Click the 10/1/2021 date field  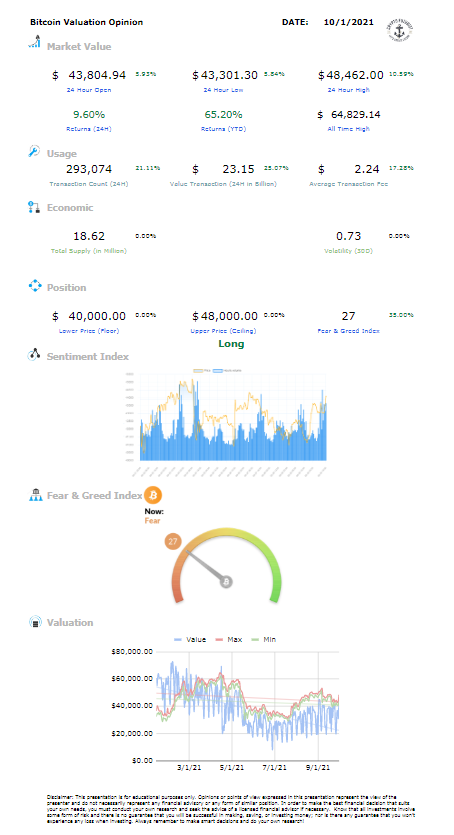click(x=349, y=22)
